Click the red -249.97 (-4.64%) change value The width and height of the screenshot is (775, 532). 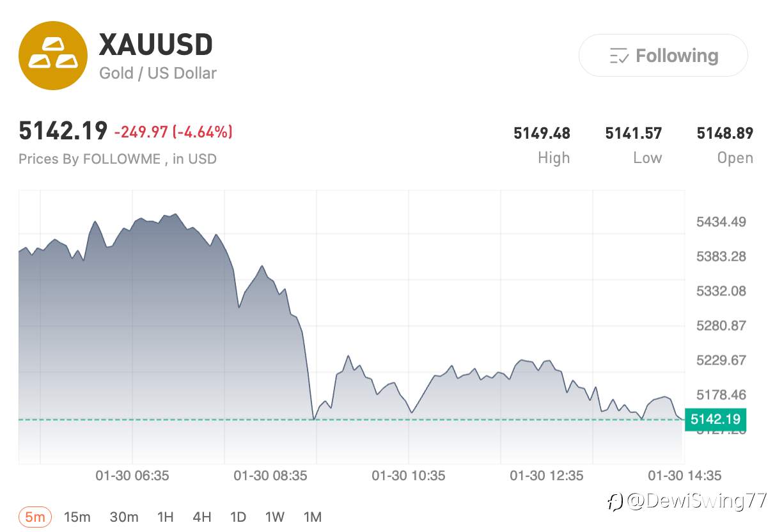point(173,132)
